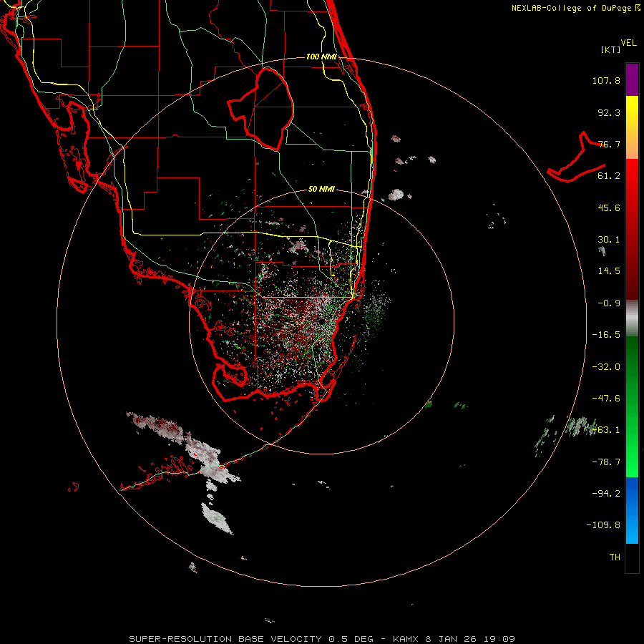Click the Grand Bahama island outline

[x=576, y=158]
